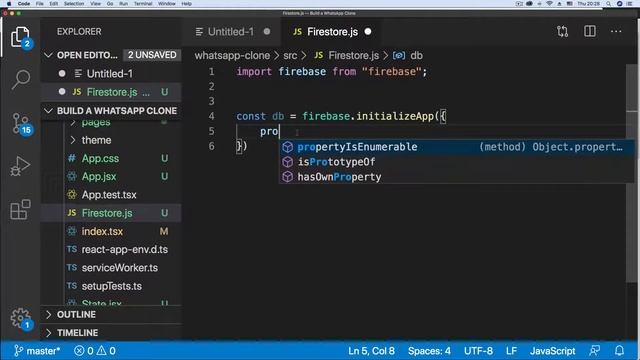Open the Run and Debug view

pos(20,166)
